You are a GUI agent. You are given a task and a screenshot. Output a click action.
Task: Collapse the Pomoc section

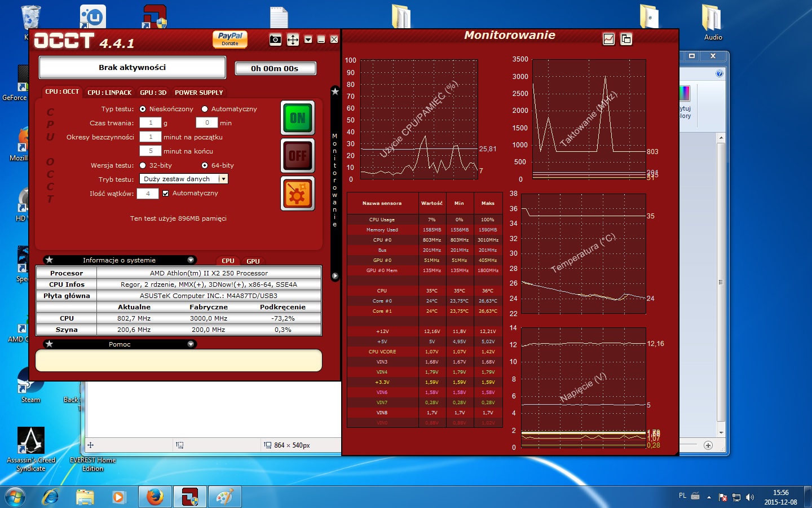191,344
